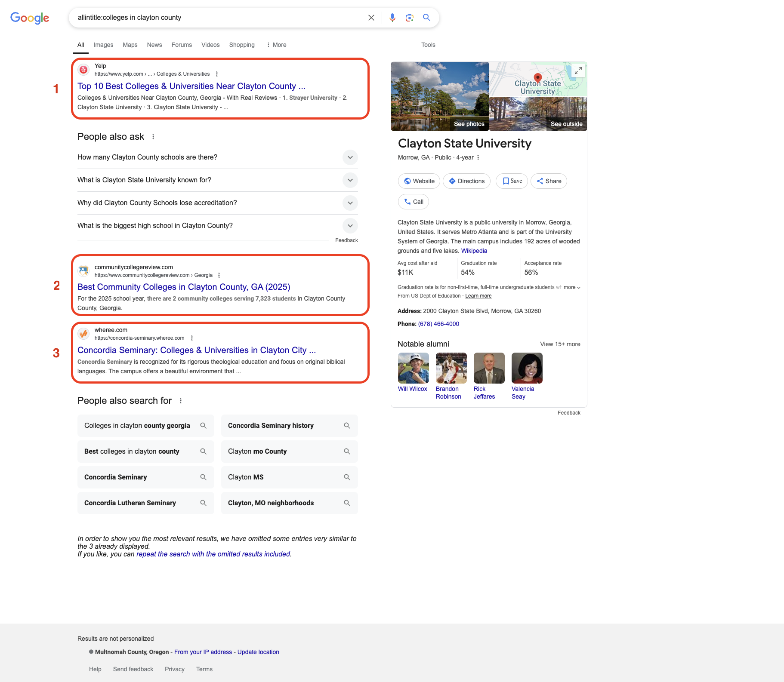Expand graduation rate note with 'more'
784x682 pixels.
pyautogui.click(x=572, y=287)
